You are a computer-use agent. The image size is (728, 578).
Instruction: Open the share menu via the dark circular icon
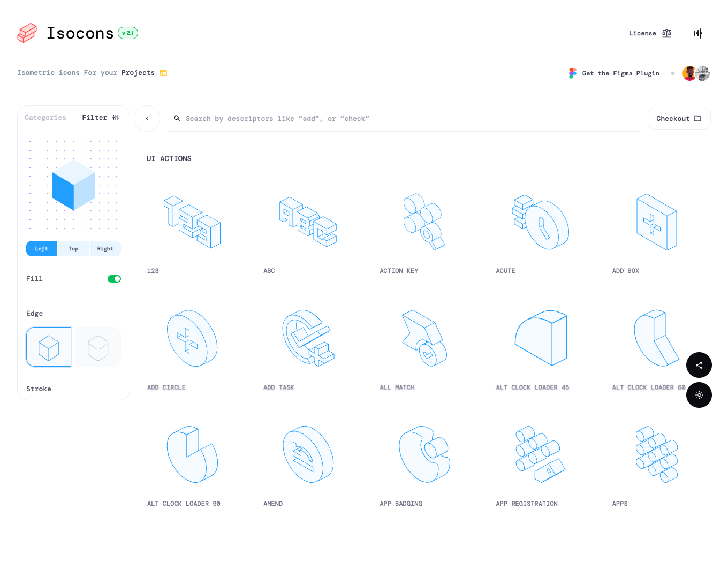point(699,365)
